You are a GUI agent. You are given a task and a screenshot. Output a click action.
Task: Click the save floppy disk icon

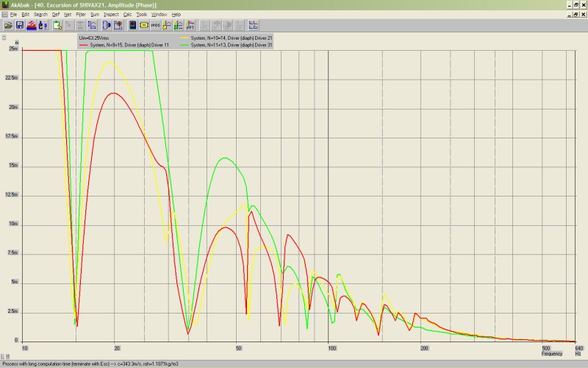pos(20,25)
